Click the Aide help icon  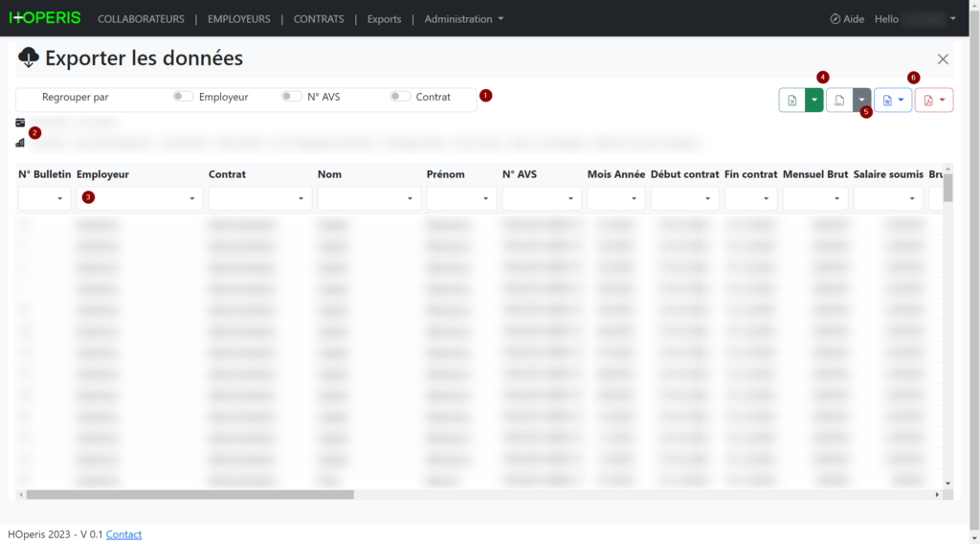[835, 19]
